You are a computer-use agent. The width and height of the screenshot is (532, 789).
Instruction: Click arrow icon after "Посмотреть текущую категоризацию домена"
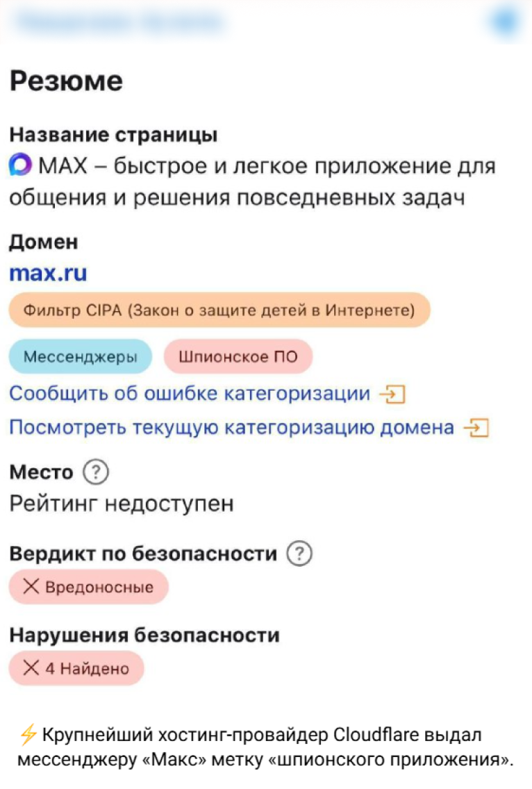[476, 428]
